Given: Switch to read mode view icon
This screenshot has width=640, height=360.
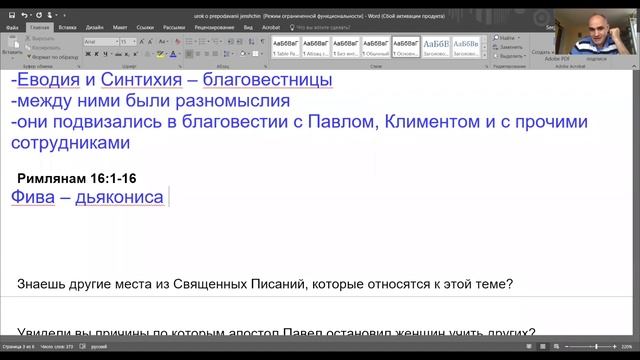Looking at the screenshot, I should [529, 347].
